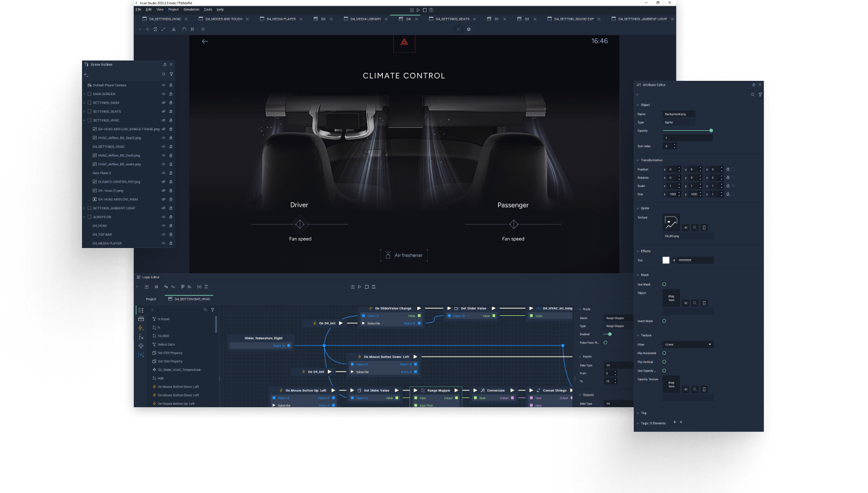The width and height of the screenshot is (868, 493).
Task: Open the functions fx icon in Logic Editor sidebar
Action: pos(141,337)
